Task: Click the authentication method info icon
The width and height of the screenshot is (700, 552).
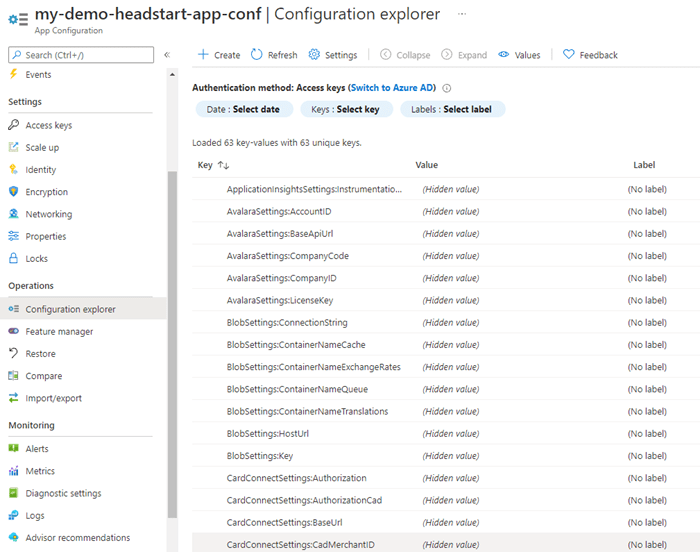Action: pos(446,88)
